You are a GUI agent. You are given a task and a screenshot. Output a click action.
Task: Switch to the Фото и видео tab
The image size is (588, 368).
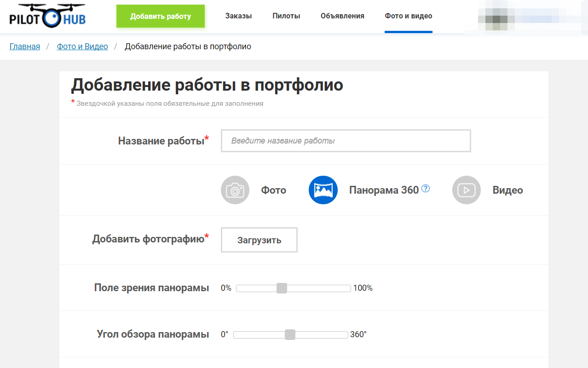click(x=408, y=16)
